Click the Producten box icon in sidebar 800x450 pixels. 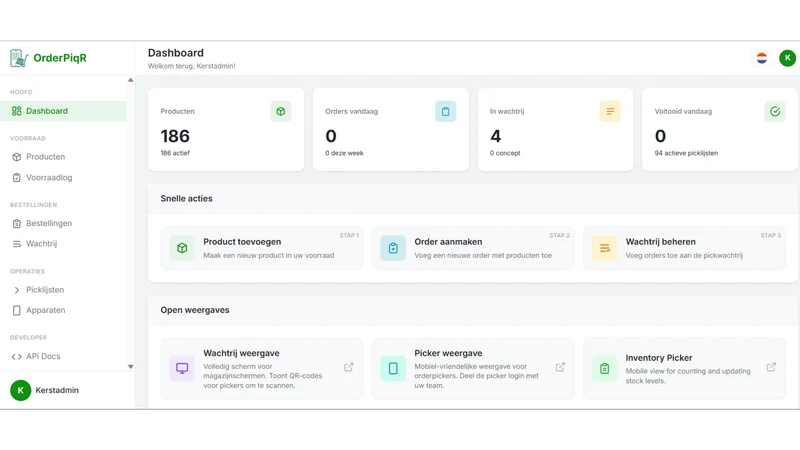pyautogui.click(x=17, y=157)
